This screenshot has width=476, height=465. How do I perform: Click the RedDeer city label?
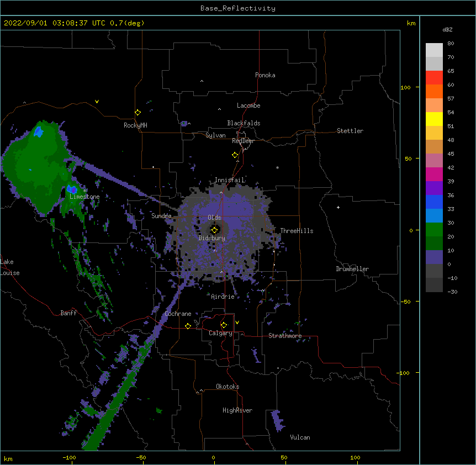point(243,141)
